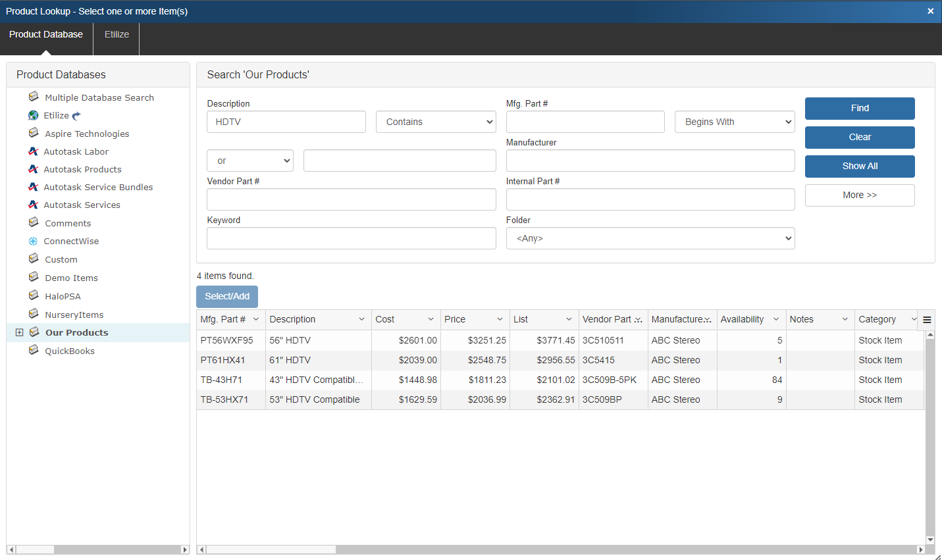Open the Description 'Contains' match dropdown

(435, 122)
